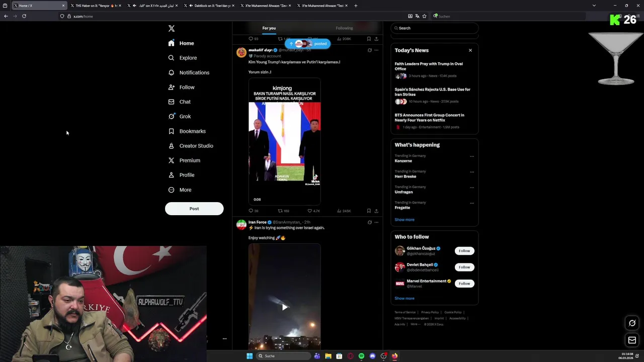Open more options for Herr Breske trend

[x=472, y=172]
